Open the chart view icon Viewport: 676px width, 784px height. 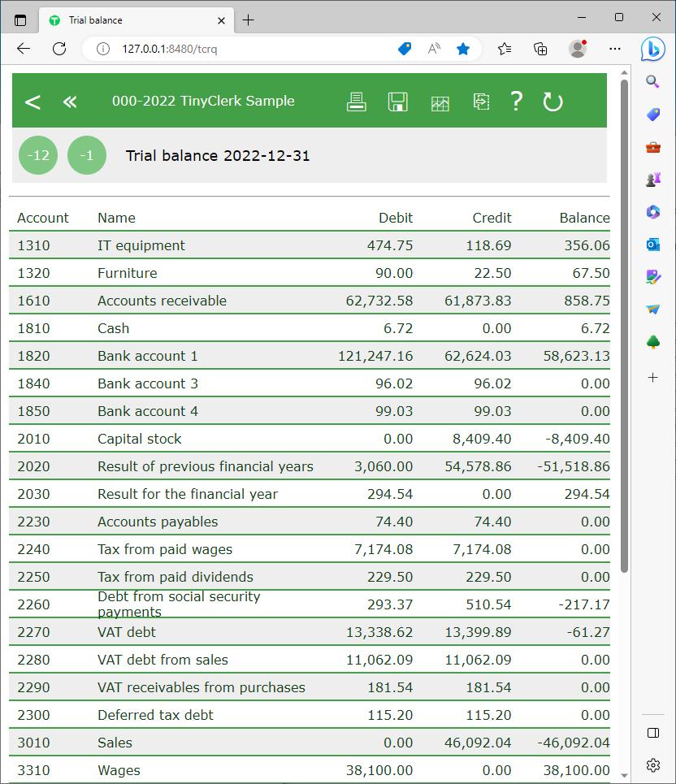440,102
